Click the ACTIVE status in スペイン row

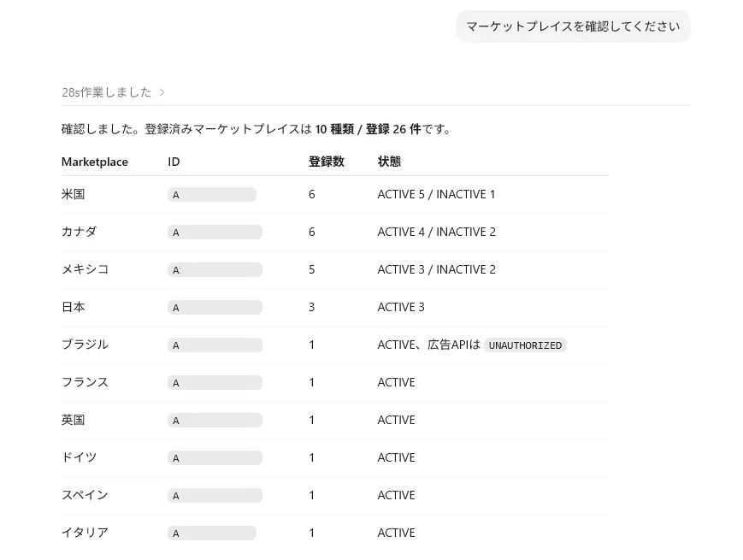396,495
